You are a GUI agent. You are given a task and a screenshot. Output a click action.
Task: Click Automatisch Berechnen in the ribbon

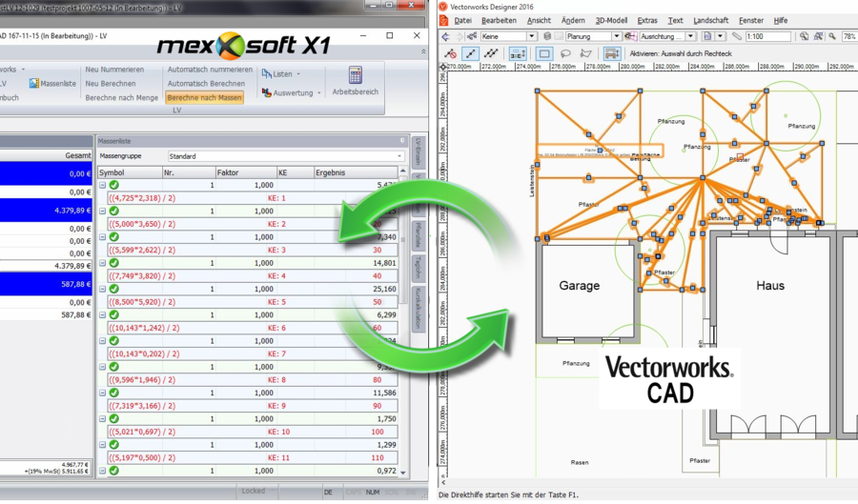tap(207, 84)
